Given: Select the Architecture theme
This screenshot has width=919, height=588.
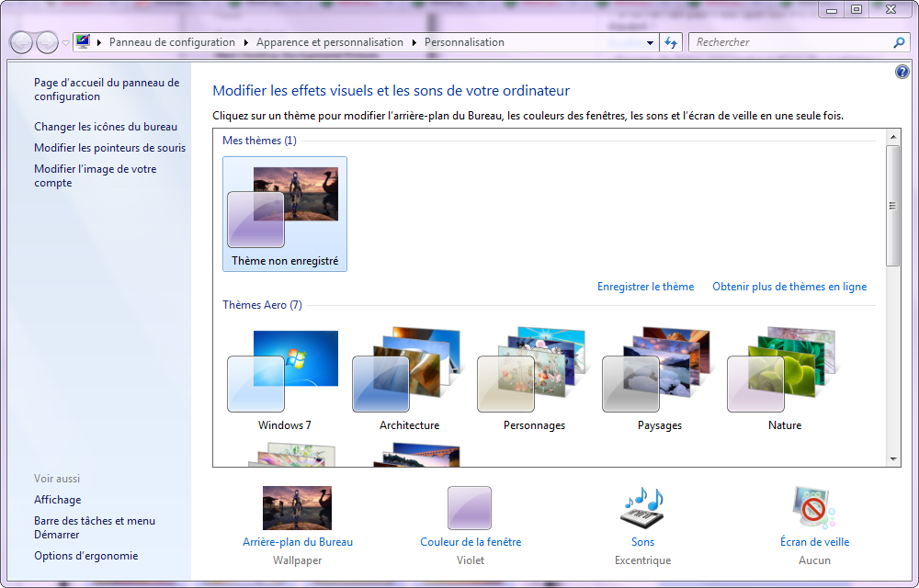Looking at the screenshot, I should 409,379.
